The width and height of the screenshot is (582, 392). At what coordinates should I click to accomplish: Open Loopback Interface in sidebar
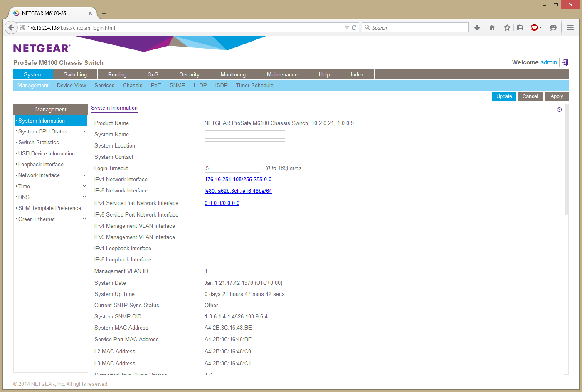coord(41,164)
